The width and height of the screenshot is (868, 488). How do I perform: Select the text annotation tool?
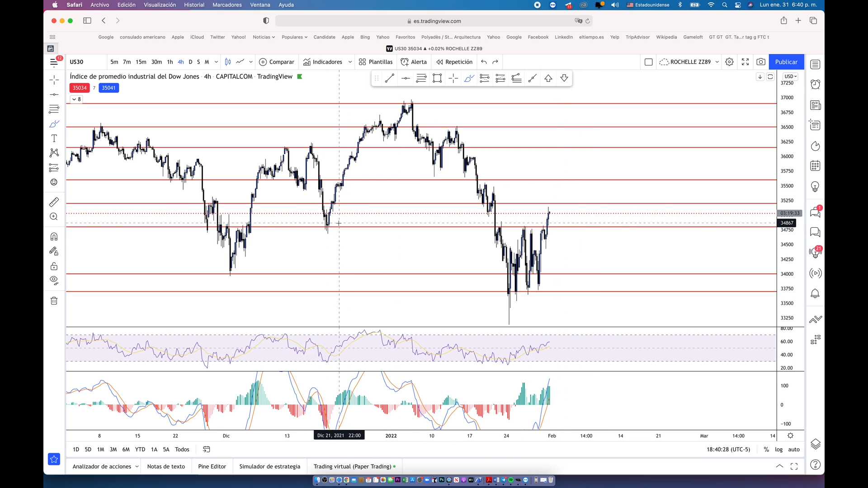tap(54, 138)
